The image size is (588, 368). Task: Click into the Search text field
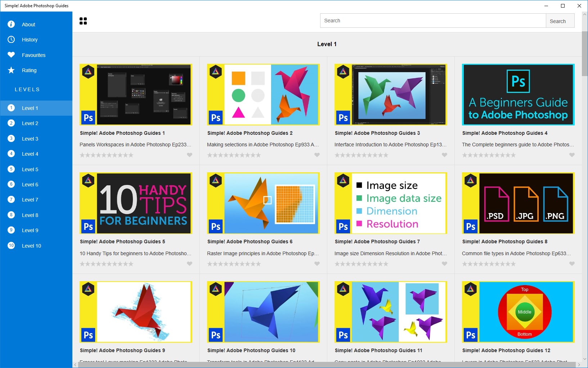point(433,21)
